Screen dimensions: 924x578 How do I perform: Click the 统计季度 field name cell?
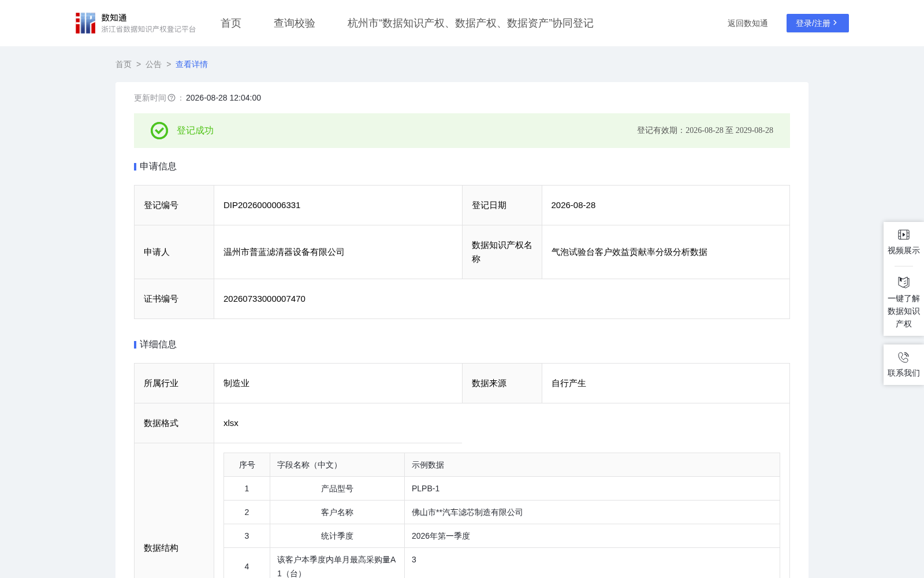click(337, 536)
